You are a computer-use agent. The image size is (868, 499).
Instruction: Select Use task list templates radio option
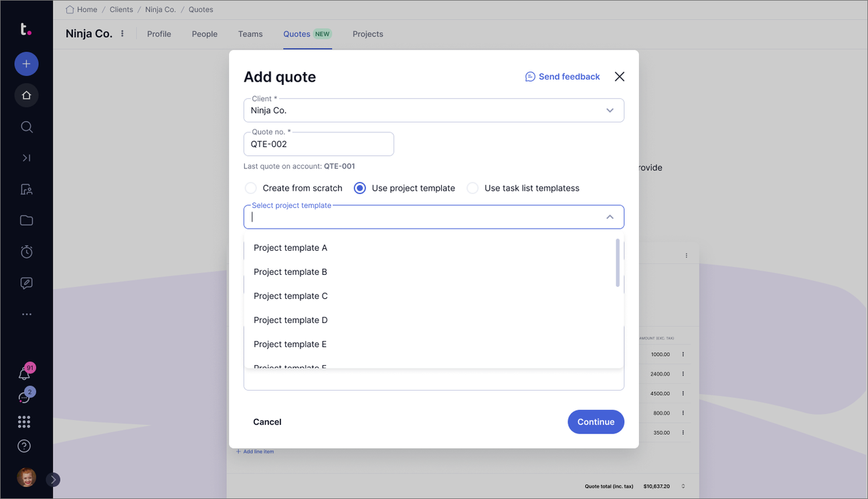472,188
